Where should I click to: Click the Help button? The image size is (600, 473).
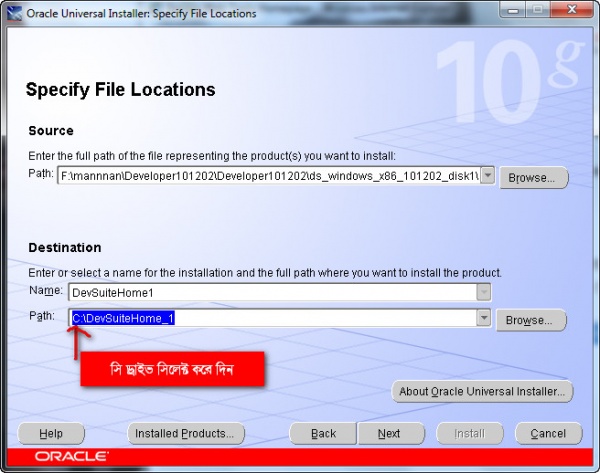51,434
